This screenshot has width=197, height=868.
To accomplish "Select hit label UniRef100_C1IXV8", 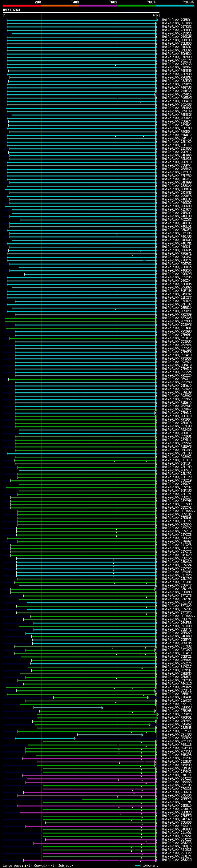I will (x=176, y=545).
